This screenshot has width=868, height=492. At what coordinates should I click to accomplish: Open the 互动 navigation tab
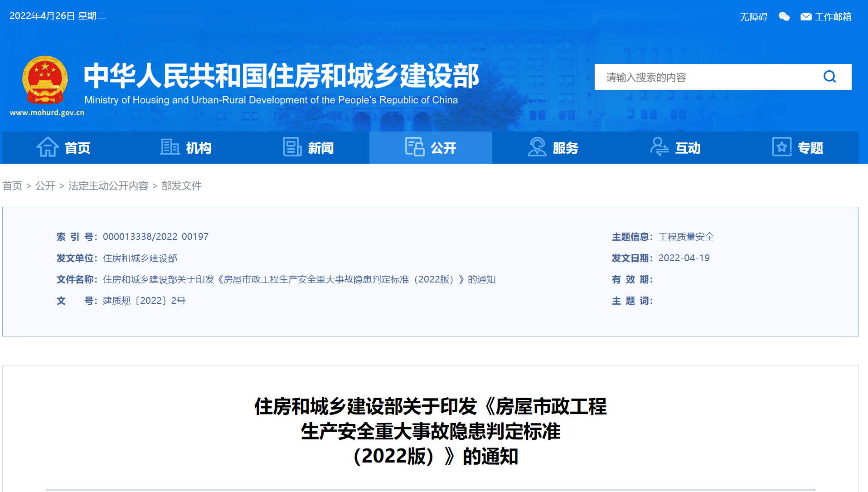tap(675, 147)
